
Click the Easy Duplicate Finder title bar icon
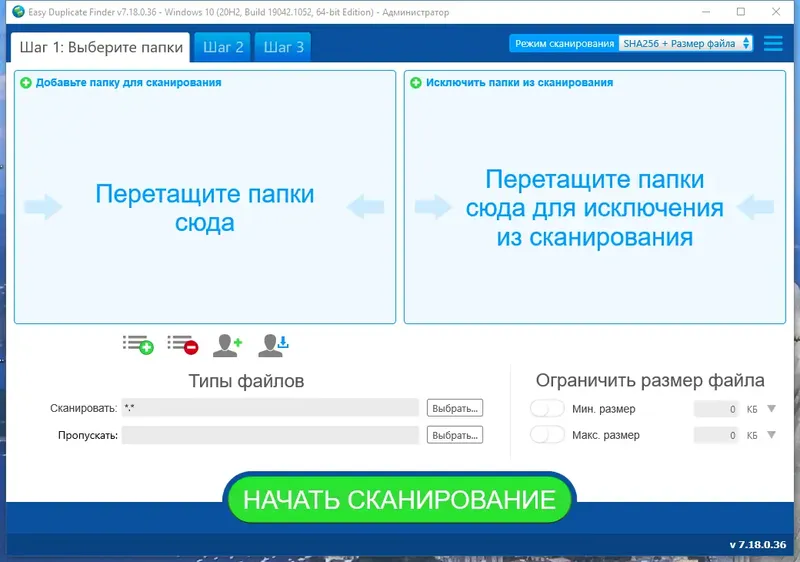(x=18, y=12)
